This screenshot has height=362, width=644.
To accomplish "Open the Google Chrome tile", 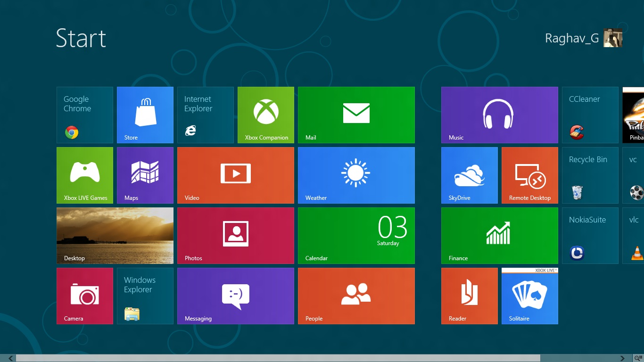I will (x=85, y=115).
